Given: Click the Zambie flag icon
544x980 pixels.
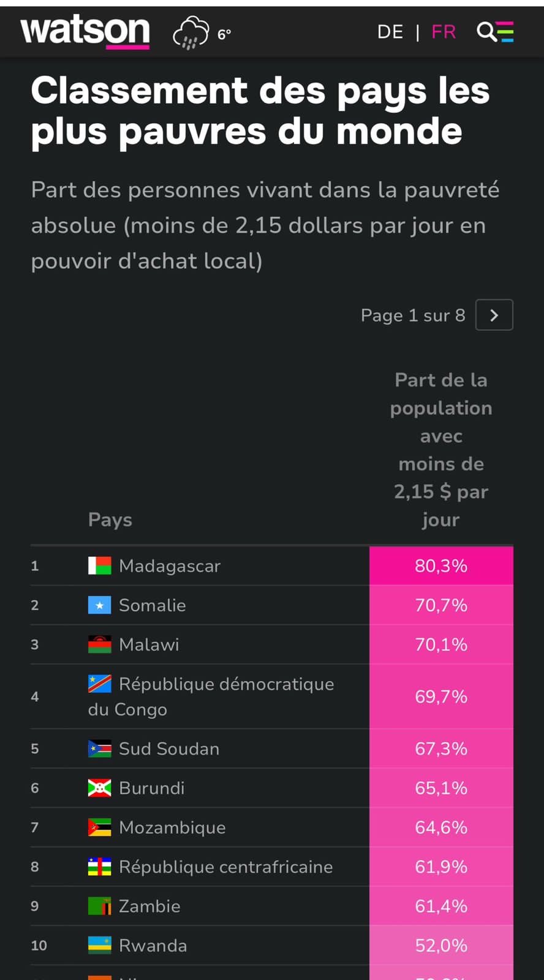Looking at the screenshot, I should (100, 906).
